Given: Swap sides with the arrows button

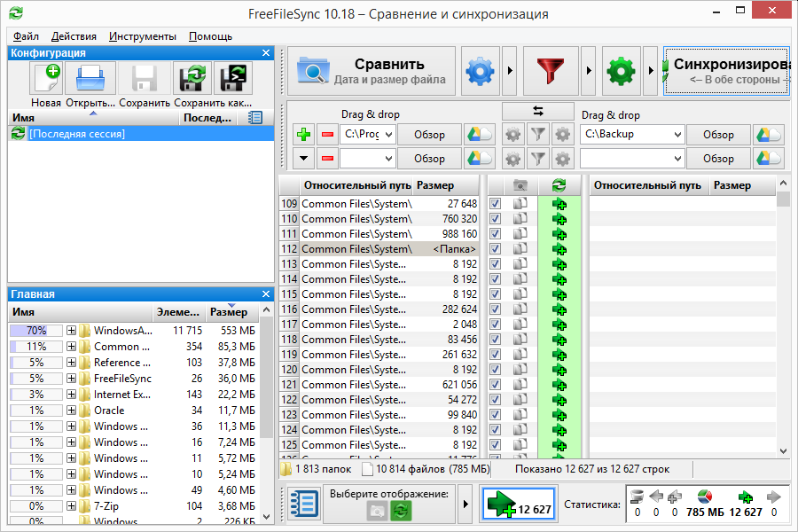Looking at the screenshot, I should [538, 111].
